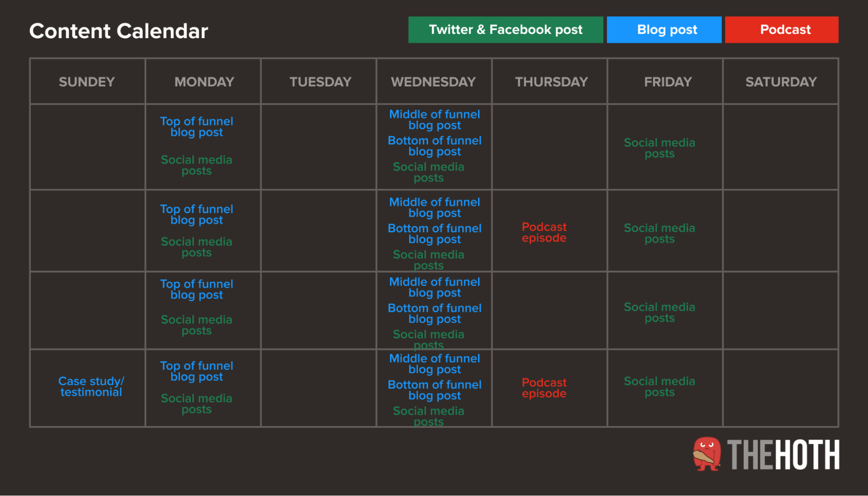868x496 pixels.
Task: Click second week's Podcast episode on Thursday
Action: coord(544,232)
